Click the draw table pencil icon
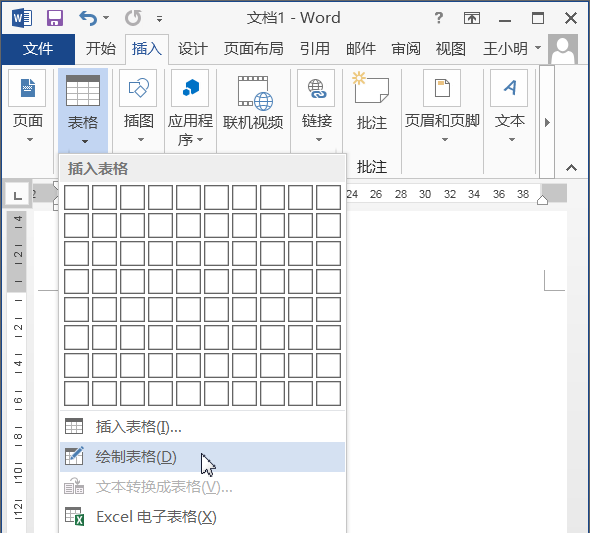The image size is (590, 533). click(x=74, y=456)
